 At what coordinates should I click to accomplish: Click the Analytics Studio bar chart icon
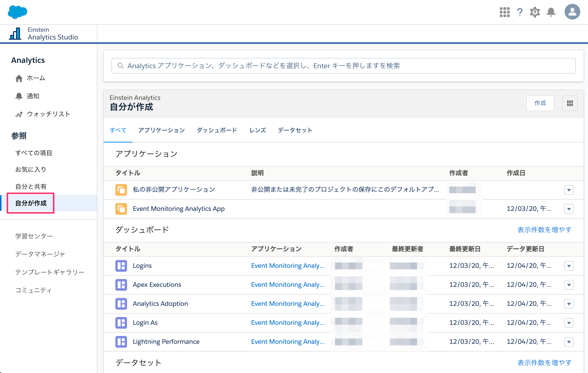click(x=15, y=33)
